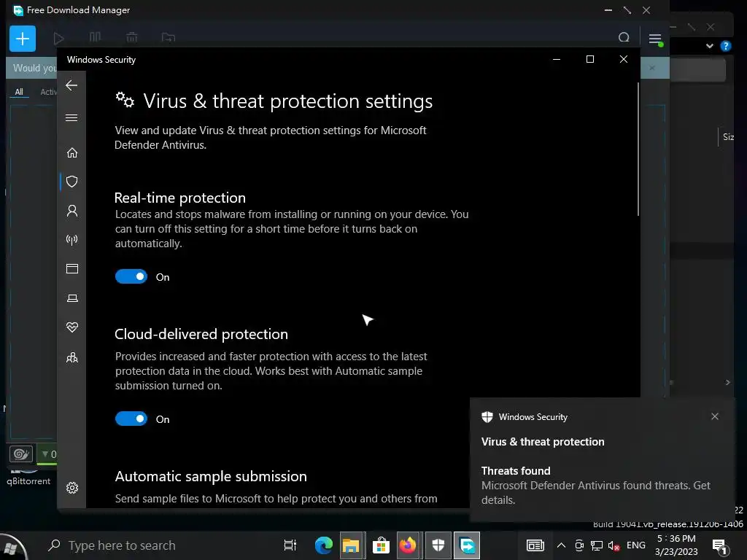Screen dimensions: 747x560
Task: Click the blue help question mark icon
Action: tap(726, 46)
